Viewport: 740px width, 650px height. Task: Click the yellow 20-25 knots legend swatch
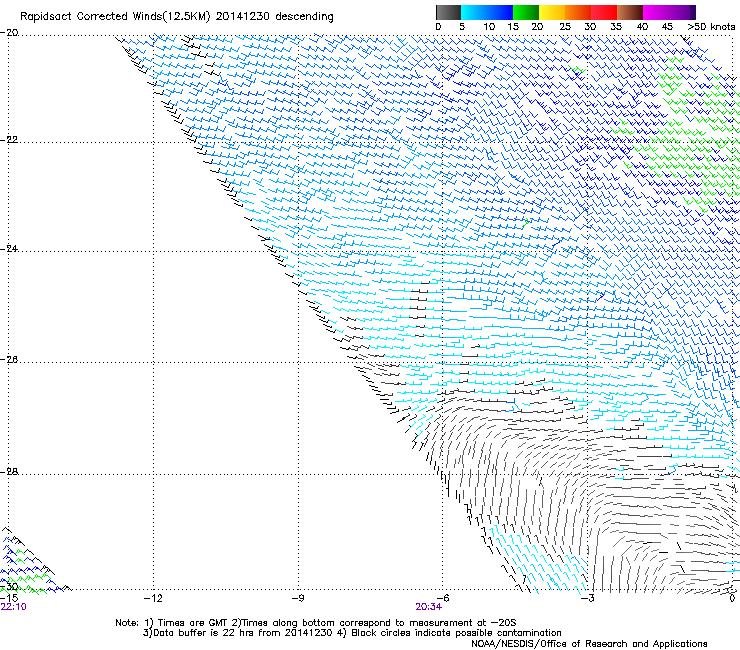click(x=552, y=12)
